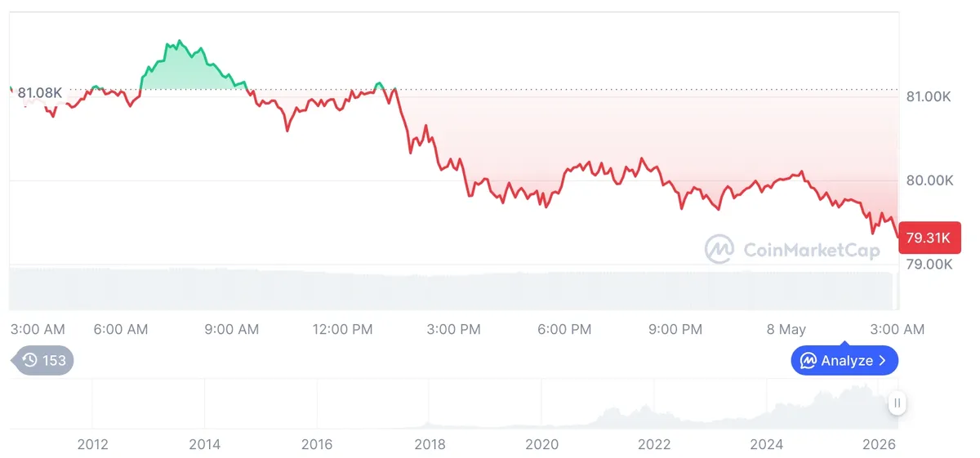Select 2012 on the overview timeline

92,445
